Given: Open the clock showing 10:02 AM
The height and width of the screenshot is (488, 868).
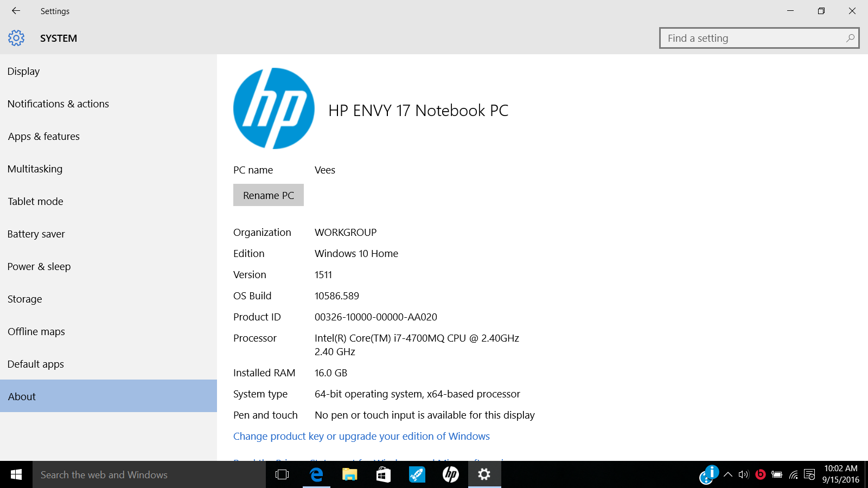Looking at the screenshot, I should [841, 474].
